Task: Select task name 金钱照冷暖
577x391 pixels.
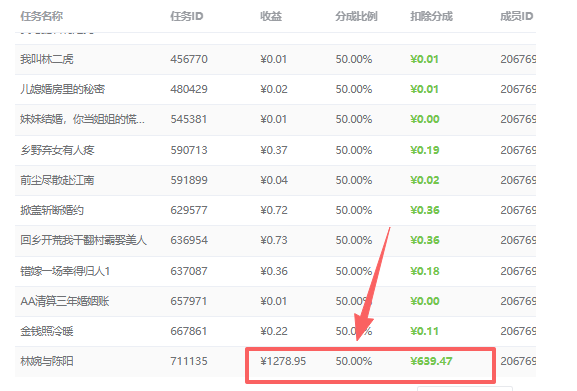Action: click(x=47, y=331)
